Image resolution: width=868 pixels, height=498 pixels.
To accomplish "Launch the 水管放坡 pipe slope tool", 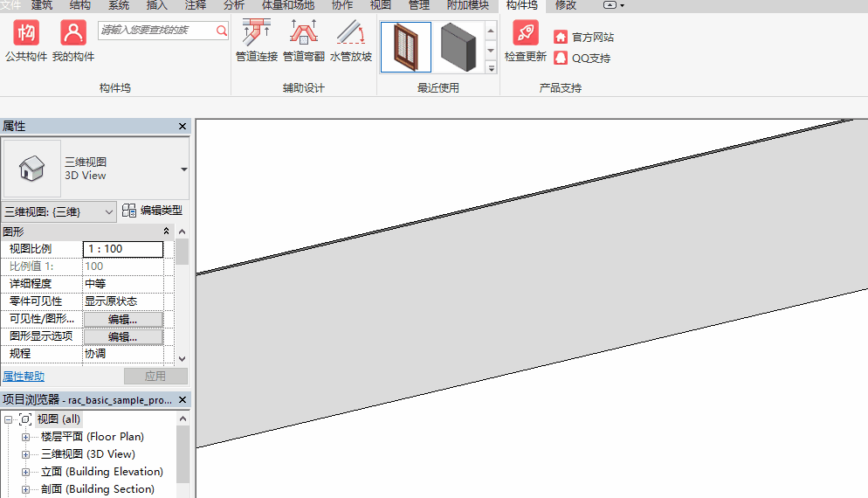I will coord(350,40).
